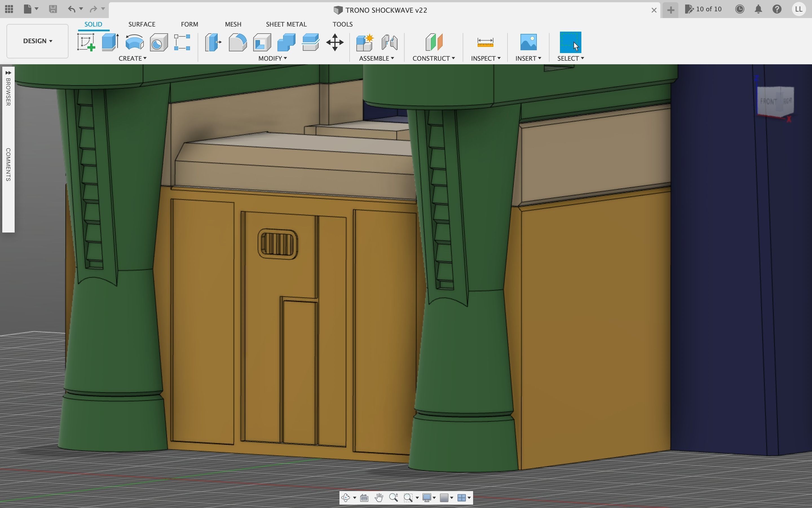Open the Grid and Snaps icon
The width and height of the screenshot is (812, 508).
point(444,498)
